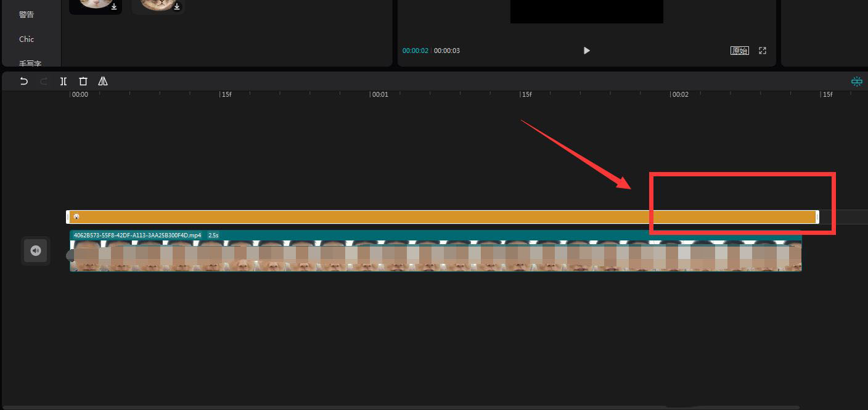
Task: Open the 原始 aspect ratio option
Action: [739, 51]
